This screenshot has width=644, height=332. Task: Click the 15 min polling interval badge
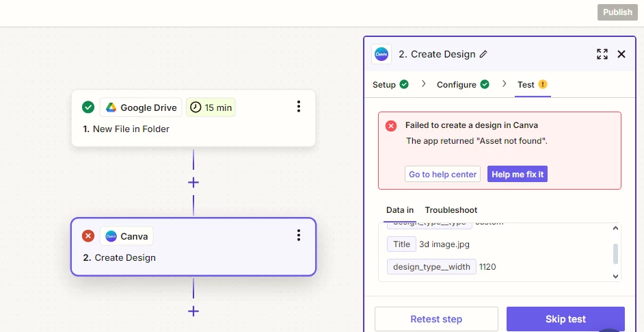click(x=211, y=107)
